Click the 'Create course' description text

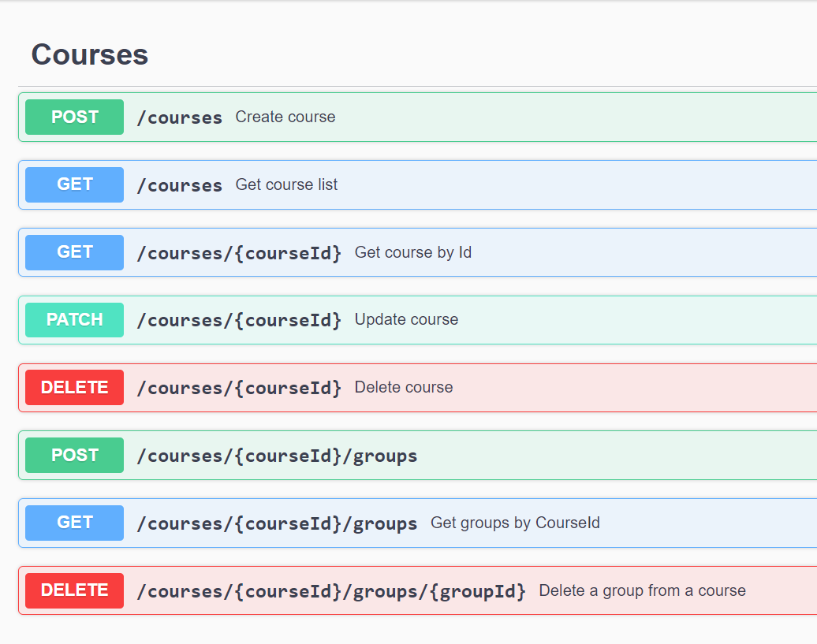pos(285,117)
